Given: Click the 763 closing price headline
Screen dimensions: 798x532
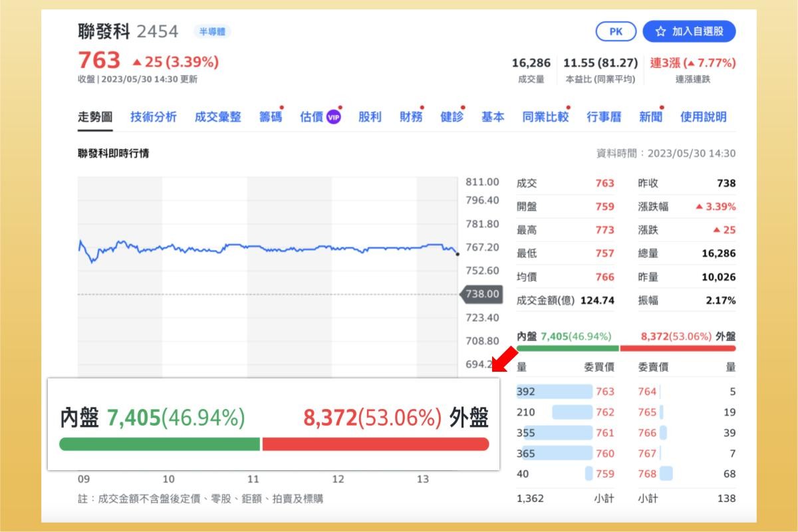Looking at the screenshot, I should 99,61.
